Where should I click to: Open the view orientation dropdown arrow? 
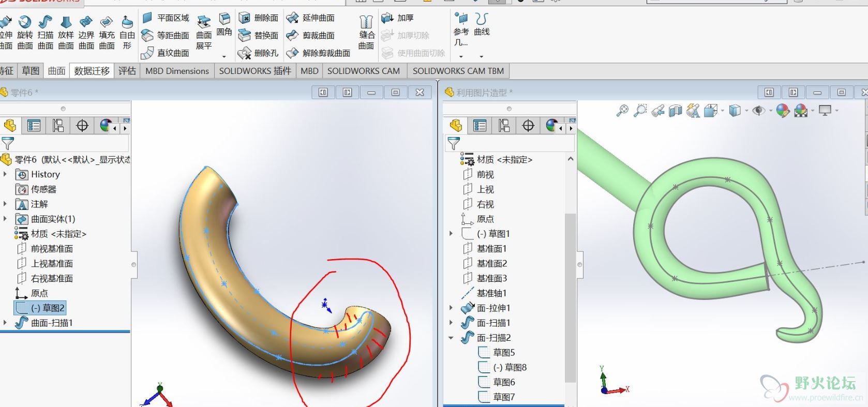[x=723, y=110]
